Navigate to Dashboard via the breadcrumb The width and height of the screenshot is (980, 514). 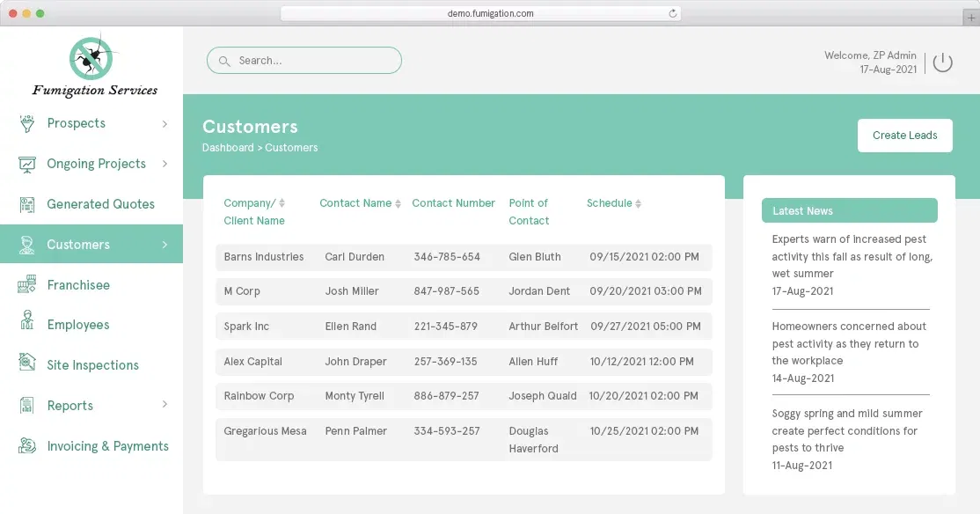227,147
